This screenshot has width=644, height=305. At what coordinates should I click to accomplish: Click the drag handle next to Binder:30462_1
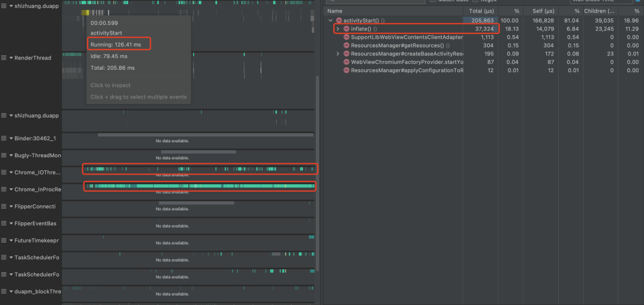[x=4, y=139]
